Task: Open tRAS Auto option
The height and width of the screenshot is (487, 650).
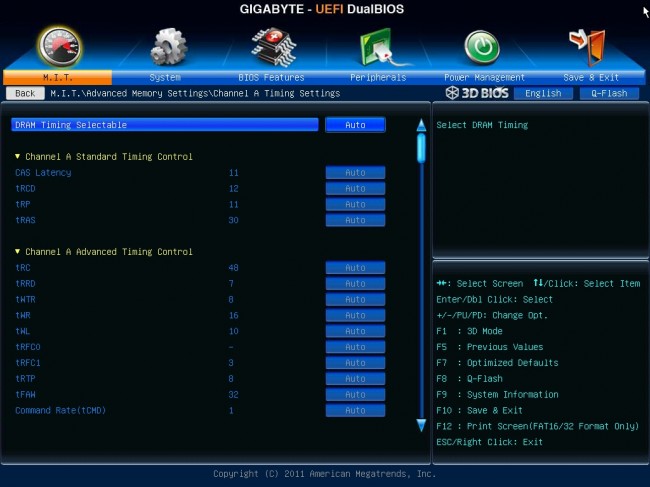Action: tap(355, 220)
